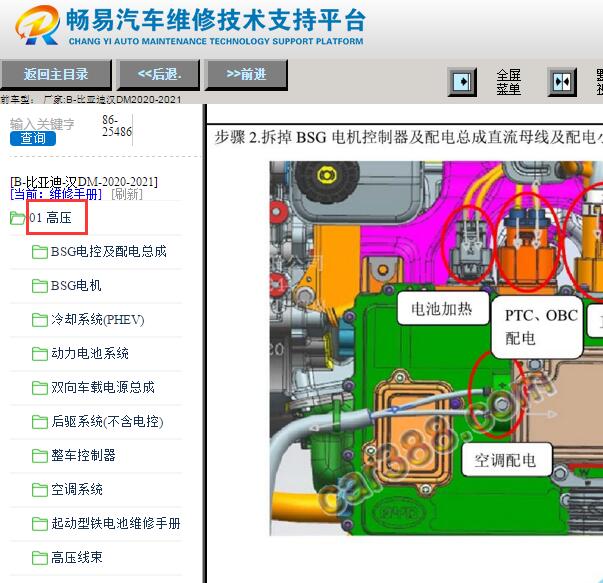Select BSG电控及配电总成 in the tree
The image size is (603, 583).
(109, 252)
